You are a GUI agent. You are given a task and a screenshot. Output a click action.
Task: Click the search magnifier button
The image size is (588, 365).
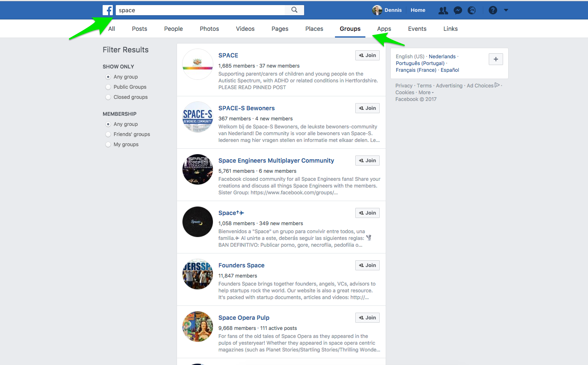coord(294,10)
